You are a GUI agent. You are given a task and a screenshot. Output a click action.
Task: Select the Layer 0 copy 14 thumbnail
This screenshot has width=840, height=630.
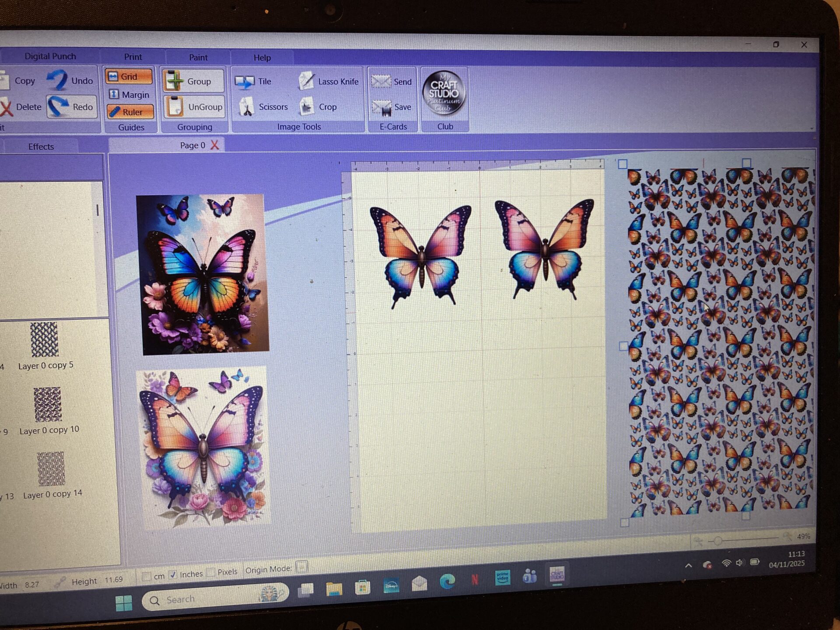click(51, 469)
